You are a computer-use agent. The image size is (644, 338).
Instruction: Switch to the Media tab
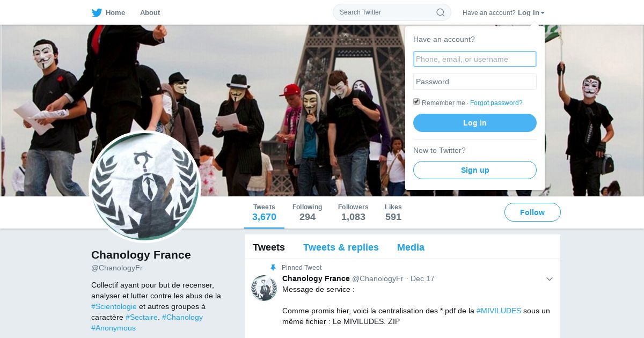[x=411, y=247]
